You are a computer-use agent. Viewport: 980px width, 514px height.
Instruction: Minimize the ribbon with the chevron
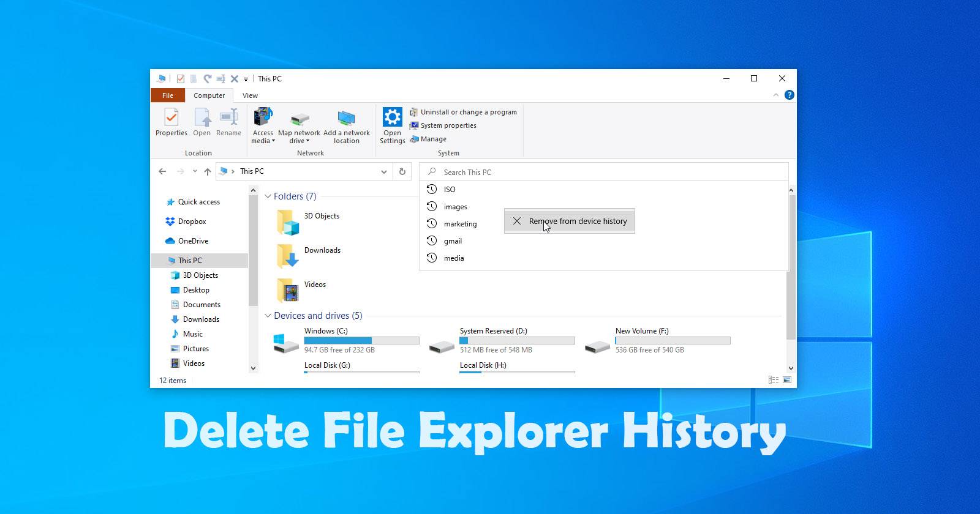coord(775,95)
